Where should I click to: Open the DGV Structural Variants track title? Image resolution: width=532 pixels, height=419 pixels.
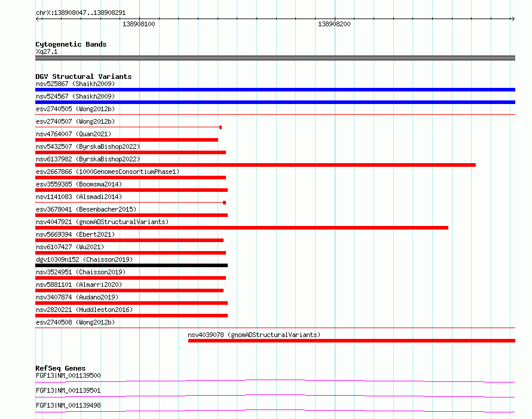(84, 77)
